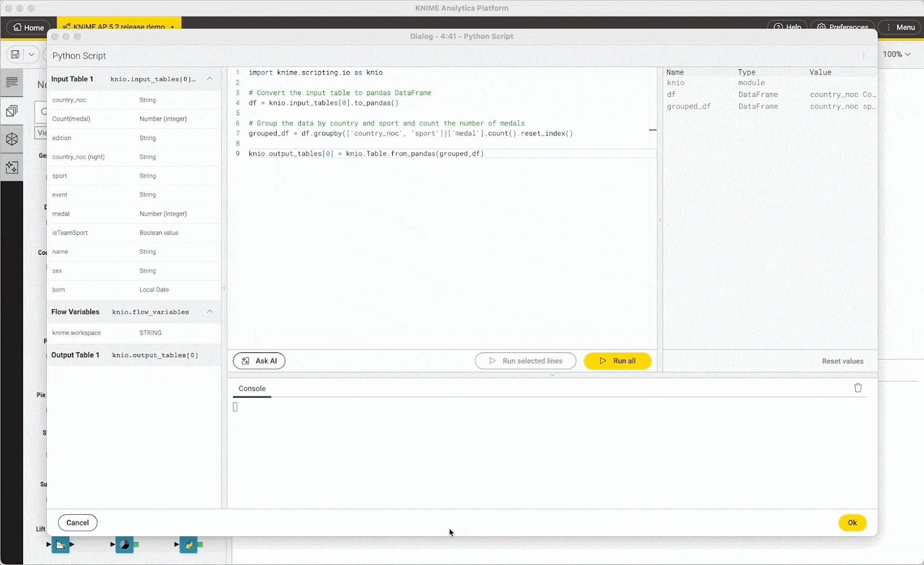The height and width of the screenshot is (565, 924).
Task: Open the K-AI assistant sidebar icon
Action: 12,168
